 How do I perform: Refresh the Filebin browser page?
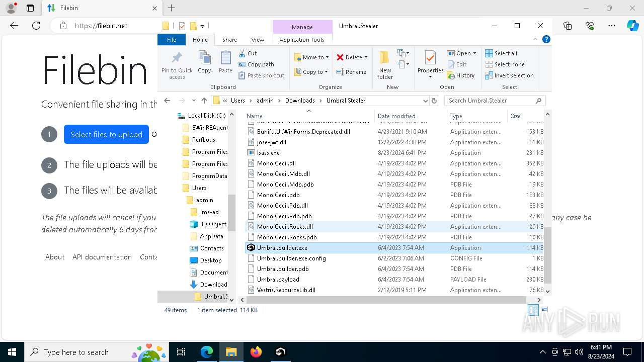(x=36, y=26)
